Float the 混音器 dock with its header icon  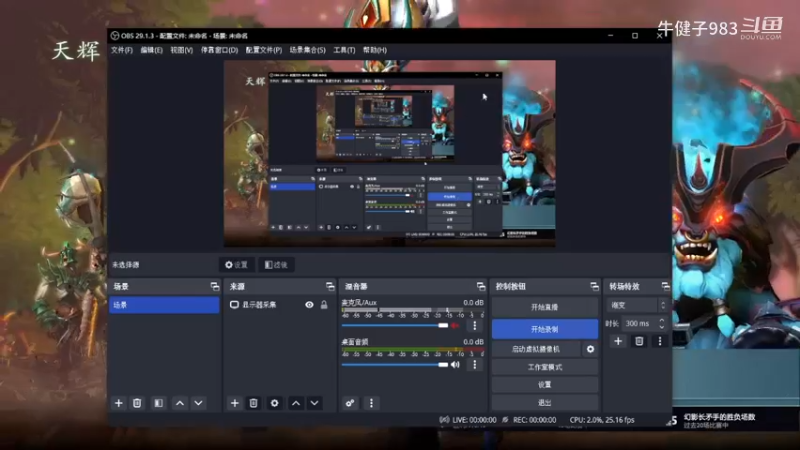[x=481, y=286]
